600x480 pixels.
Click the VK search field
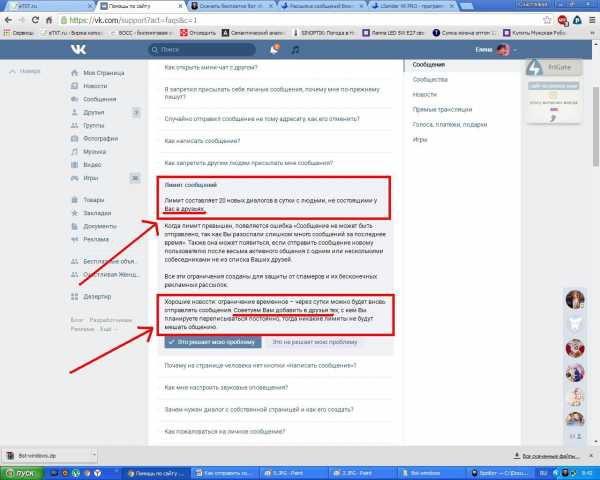pyautogui.click(x=202, y=49)
